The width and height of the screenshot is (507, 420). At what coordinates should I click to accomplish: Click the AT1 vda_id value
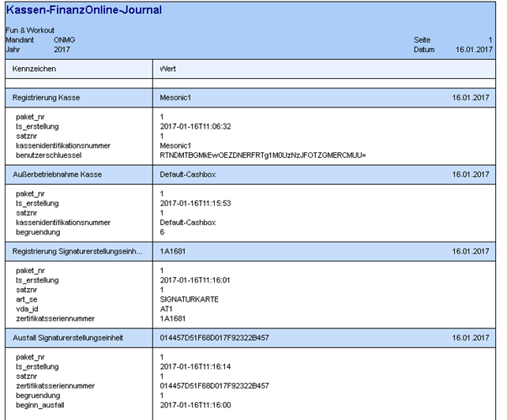click(x=167, y=309)
